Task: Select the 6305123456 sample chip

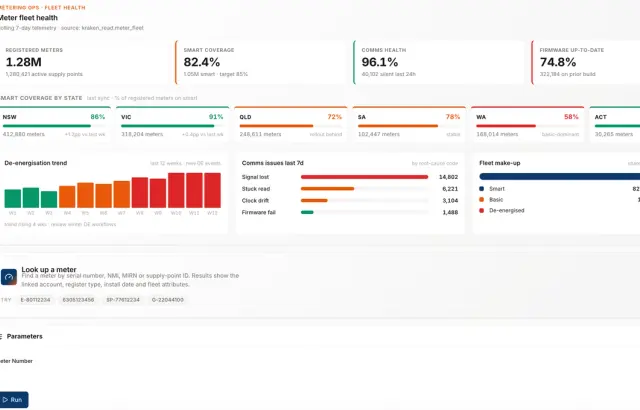Action: (78, 300)
